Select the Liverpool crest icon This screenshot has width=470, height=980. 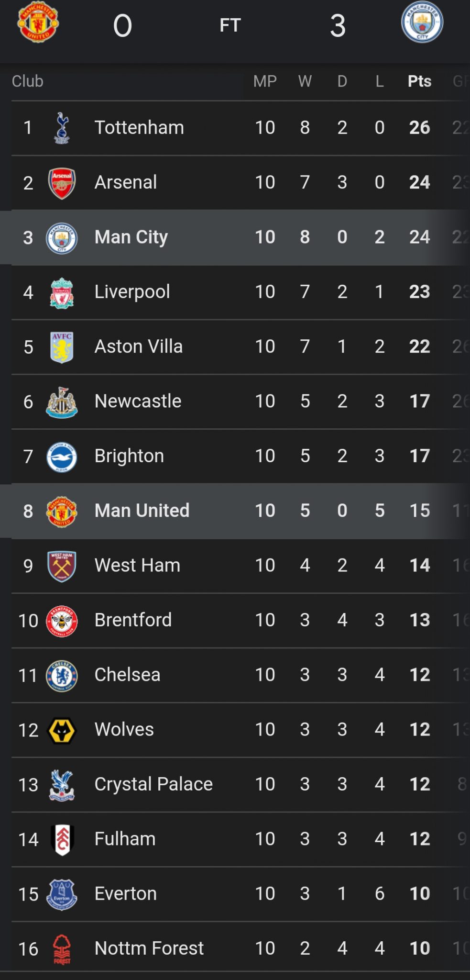click(62, 292)
